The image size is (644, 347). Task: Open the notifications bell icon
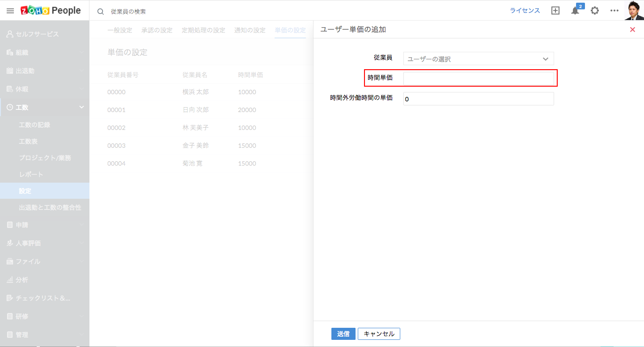(575, 11)
